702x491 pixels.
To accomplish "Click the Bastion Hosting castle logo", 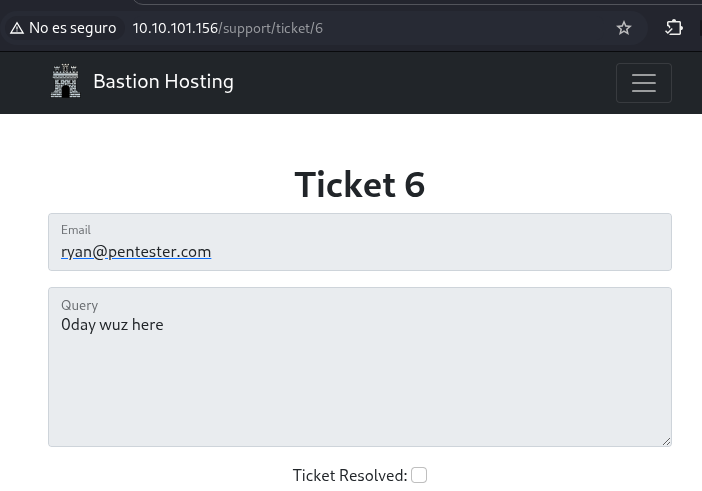I will (x=65, y=81).
